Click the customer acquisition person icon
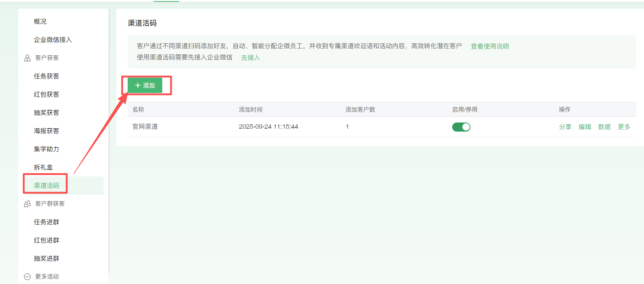This screenshot has width=644, height=284. point(27,58)
